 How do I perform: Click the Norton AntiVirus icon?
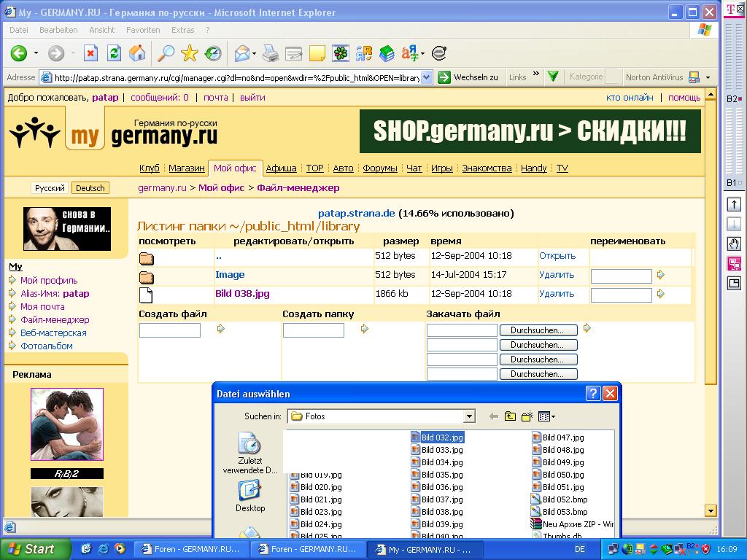tap(694, 77)
